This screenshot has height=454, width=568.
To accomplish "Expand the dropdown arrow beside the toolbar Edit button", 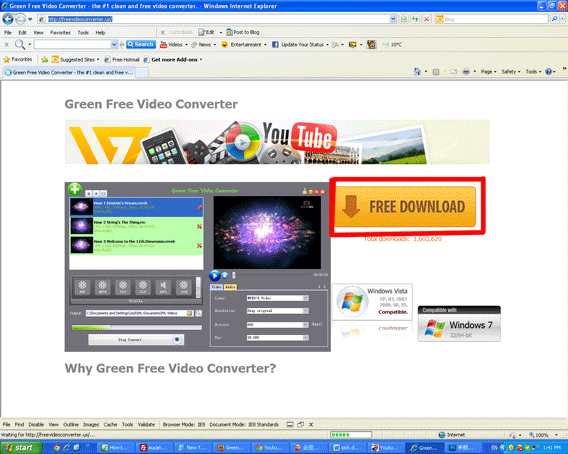I will pyautogui.click(x=221, y=32).
